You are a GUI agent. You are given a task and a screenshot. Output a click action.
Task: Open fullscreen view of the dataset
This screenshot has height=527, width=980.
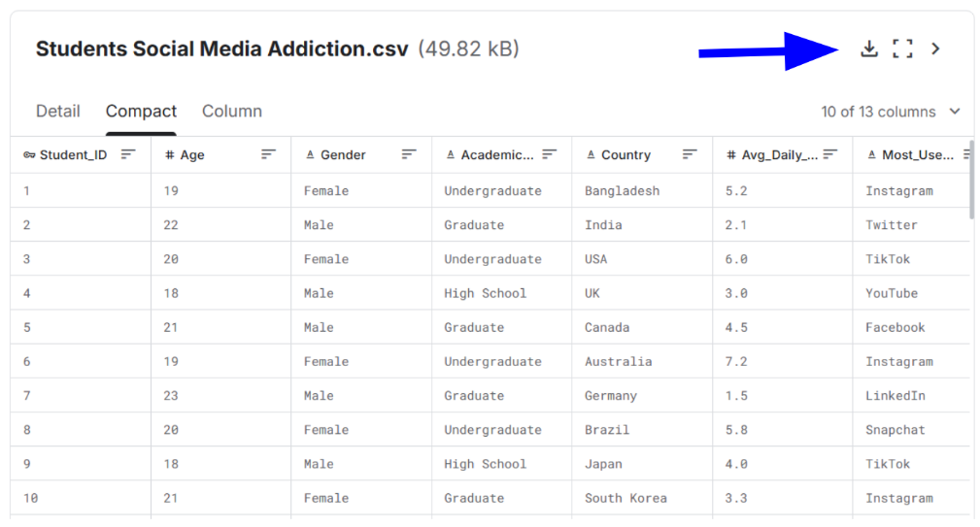click(x=902, y=49)
